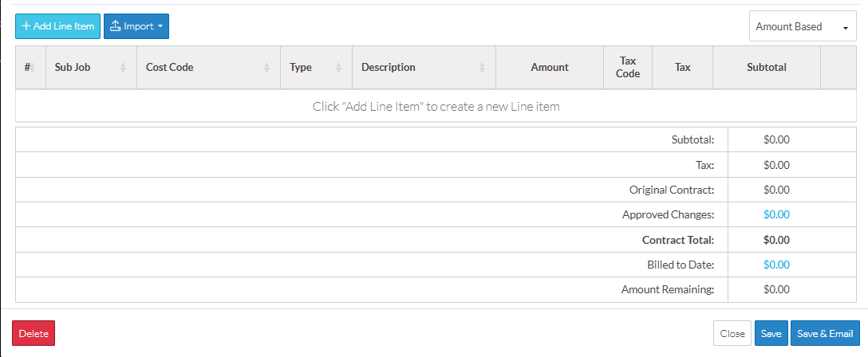The image size is (868, 357).
Task: Click the plus icon on Add Line Item
Action: coord(26,26)
